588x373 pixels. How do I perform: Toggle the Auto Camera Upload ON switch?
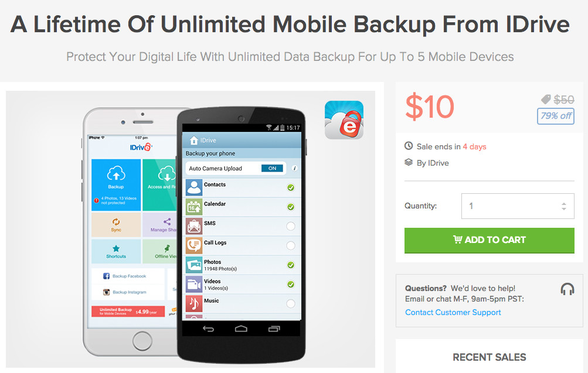[x=272, y=169]
